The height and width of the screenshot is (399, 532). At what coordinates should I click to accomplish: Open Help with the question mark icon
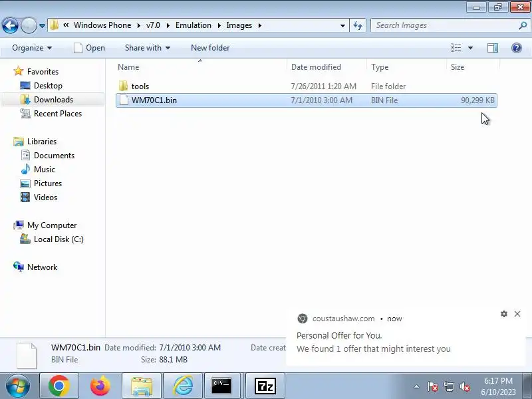(517, 48)
